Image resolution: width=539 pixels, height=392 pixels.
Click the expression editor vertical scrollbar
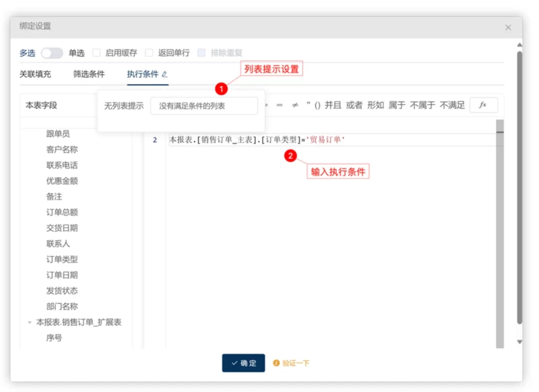(x=500, y=234)
